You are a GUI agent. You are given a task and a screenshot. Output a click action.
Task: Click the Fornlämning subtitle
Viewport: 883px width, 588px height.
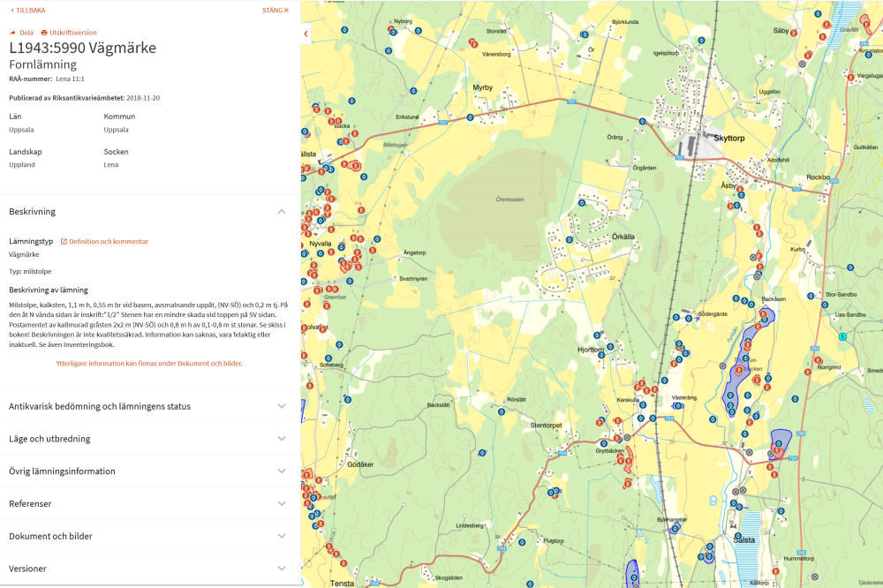click(42, 64)
